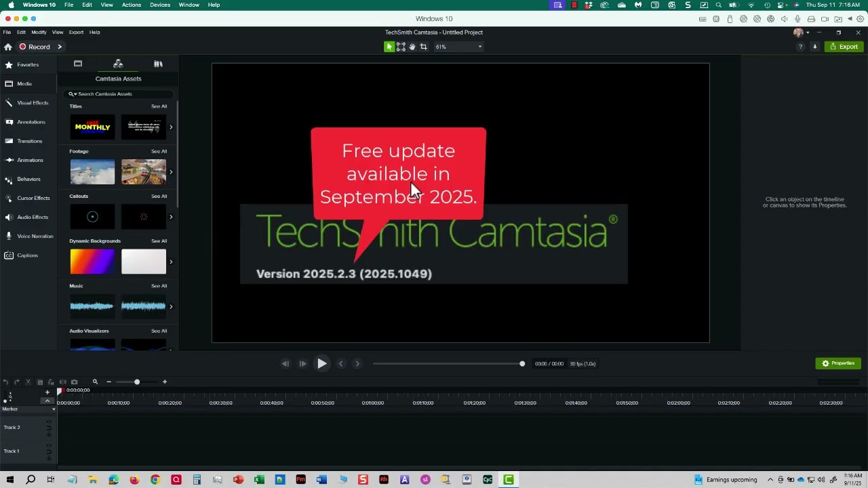Go to the next marker arrow
Viewport: 868px width, 488px height.
(x=357, y=364)
